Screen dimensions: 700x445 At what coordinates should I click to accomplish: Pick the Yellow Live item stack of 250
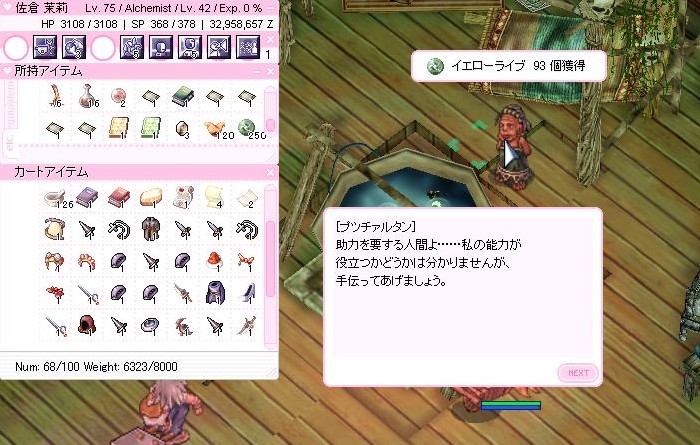(x=247, y=129)
